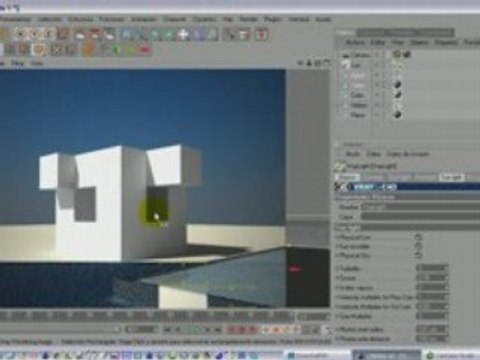Click the viewport rotate navigation icon
Image resolution: width=480 pixels, height=360 pixels.
click(318, 62)
